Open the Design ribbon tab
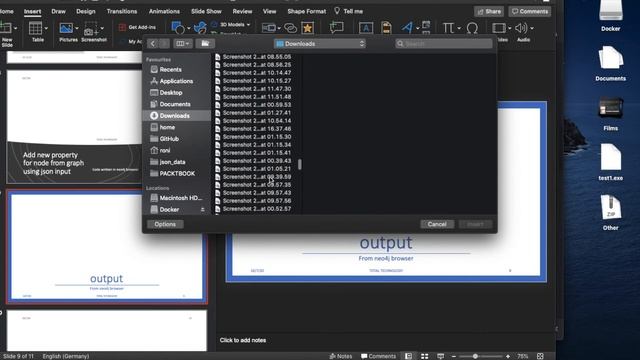Screen dimensions: 640x360 tap(86, 11)
